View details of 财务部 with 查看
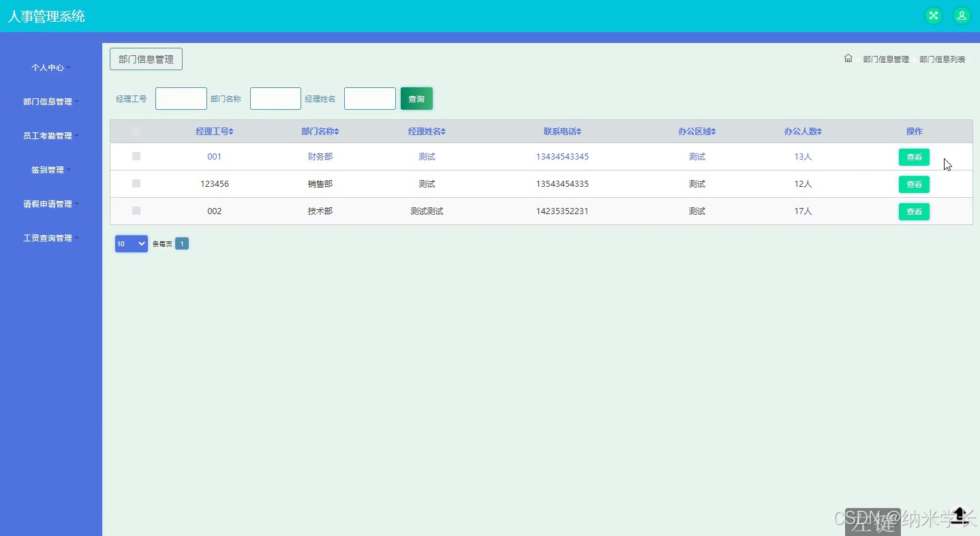 pyautogui.click(x=914, y=157)
